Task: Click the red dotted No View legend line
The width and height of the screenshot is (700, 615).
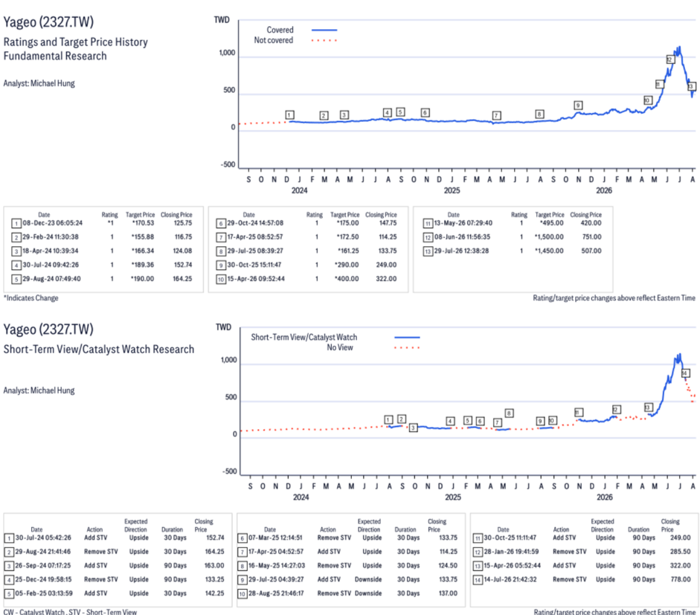Action: coord(407,348)
